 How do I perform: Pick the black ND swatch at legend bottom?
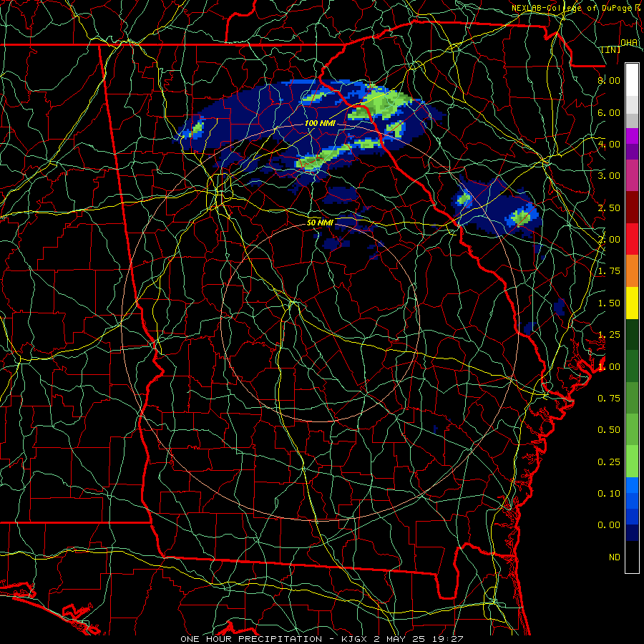pos(632,557)
